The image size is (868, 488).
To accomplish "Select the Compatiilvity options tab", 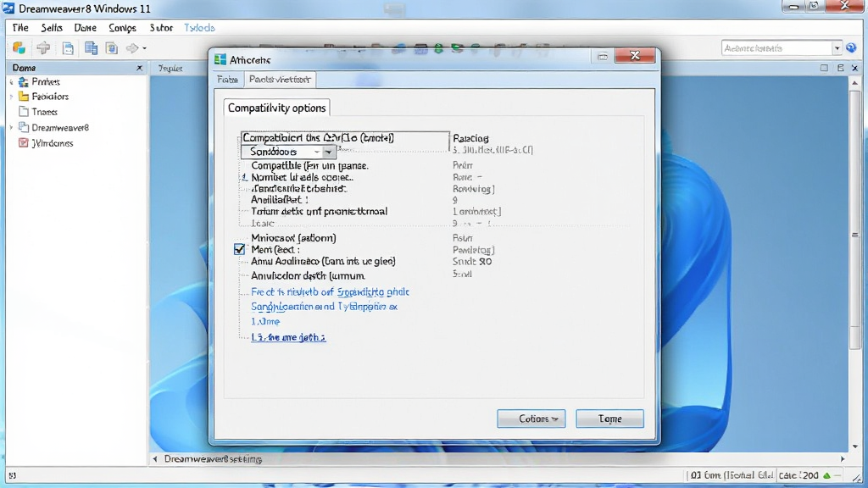I will pyautogui.click(x=277, y=108).
